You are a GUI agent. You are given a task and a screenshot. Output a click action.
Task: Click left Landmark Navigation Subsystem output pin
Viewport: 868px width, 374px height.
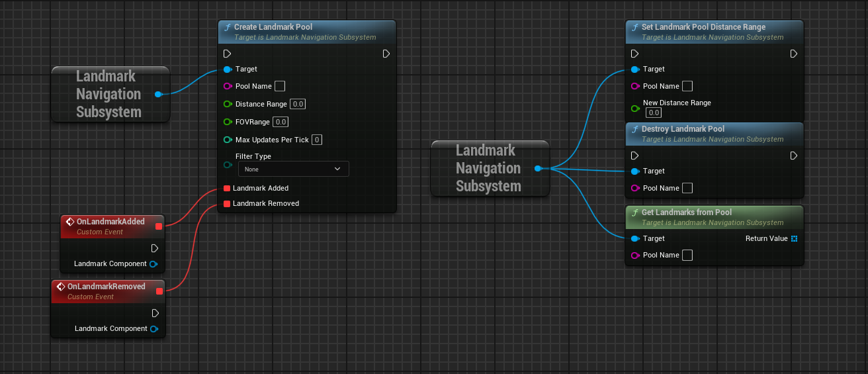pyautogui.click(x=158, y=94)
